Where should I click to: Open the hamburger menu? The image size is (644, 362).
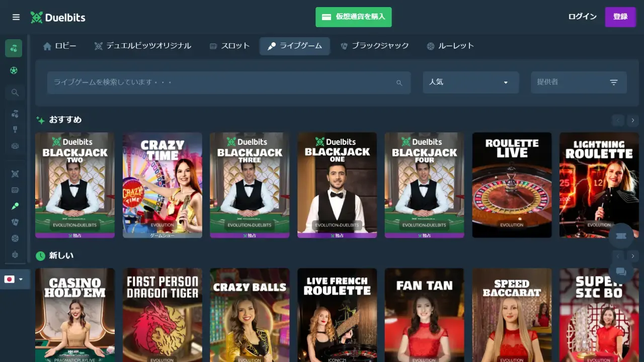(x=16, y=17)
